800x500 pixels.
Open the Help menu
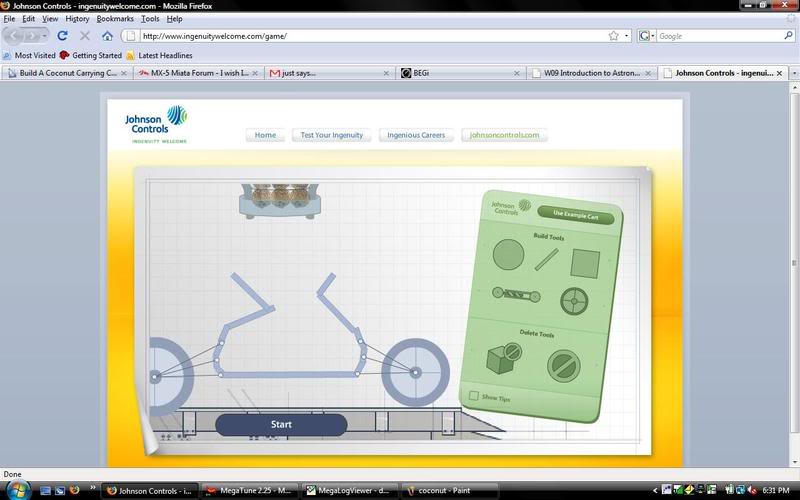click(174, 19)
